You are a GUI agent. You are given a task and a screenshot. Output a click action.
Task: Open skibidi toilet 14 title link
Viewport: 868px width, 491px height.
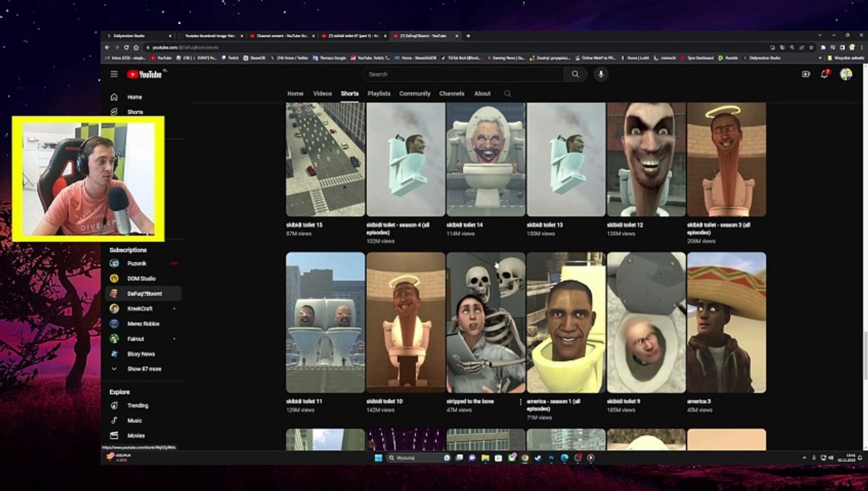[465, 224]
